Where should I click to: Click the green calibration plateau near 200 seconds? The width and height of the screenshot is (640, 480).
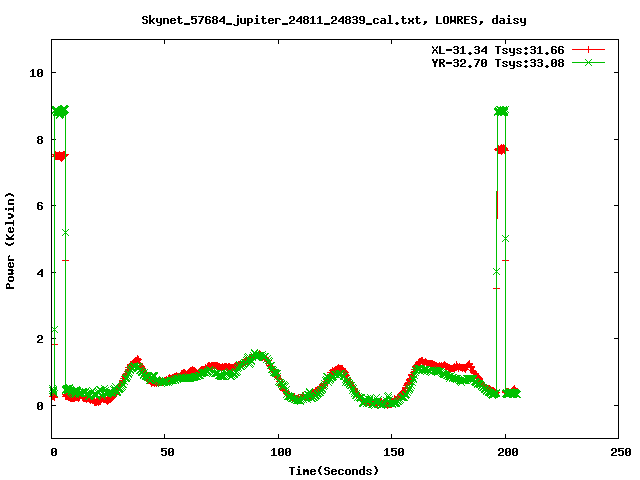(x=501, y=111)
